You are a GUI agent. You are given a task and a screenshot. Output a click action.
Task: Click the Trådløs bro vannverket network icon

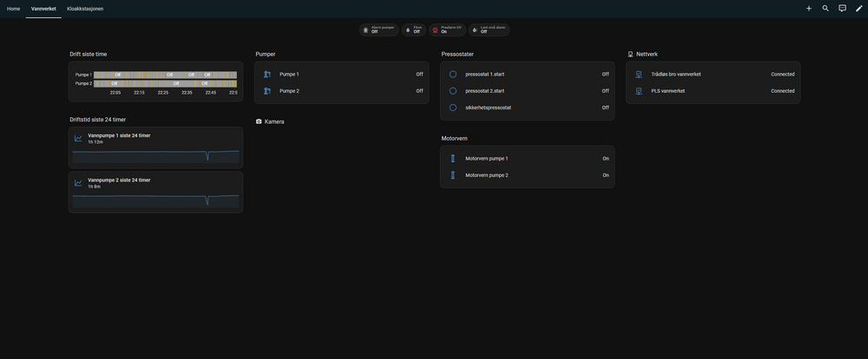[639, 75]
